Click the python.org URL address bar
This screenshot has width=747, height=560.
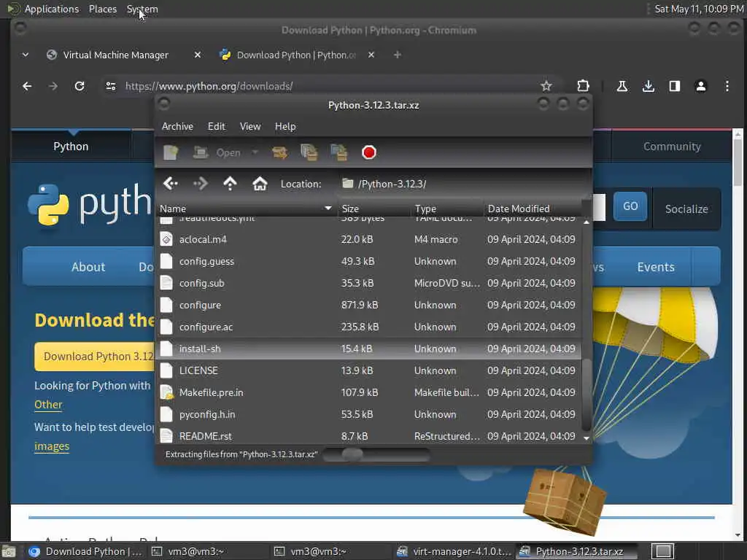coord(329,86)
